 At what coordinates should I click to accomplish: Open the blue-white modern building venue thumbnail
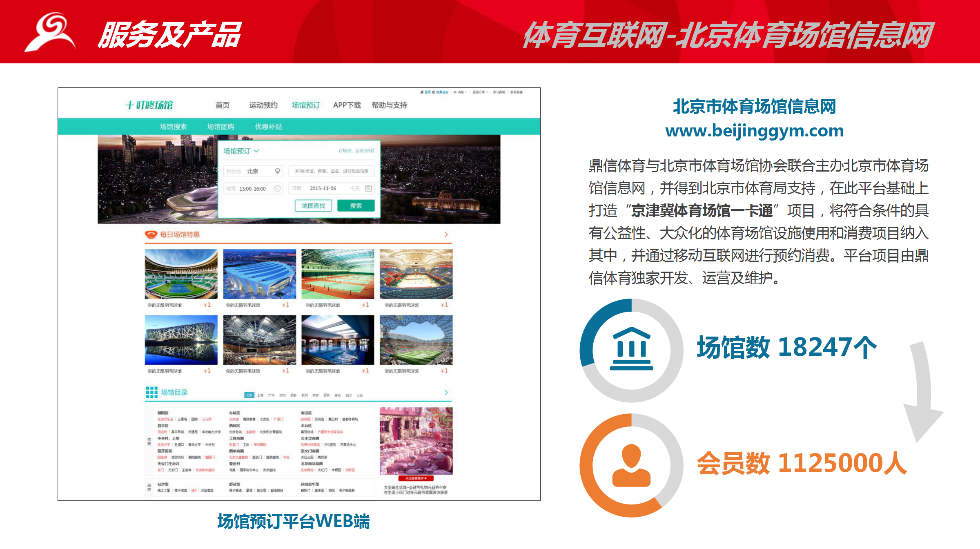click(260, 274)
